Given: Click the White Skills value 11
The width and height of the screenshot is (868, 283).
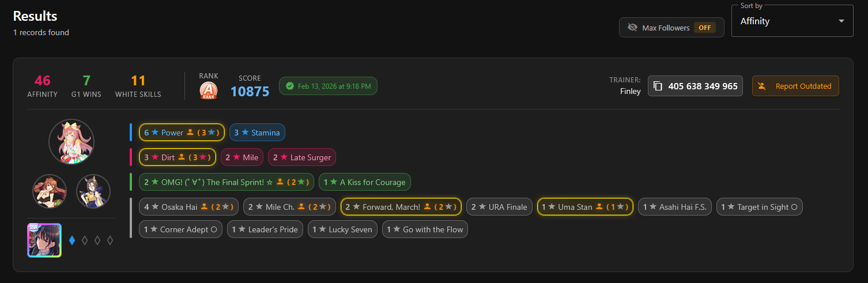Looking at the screenshot, I should [x=138, y=80].
